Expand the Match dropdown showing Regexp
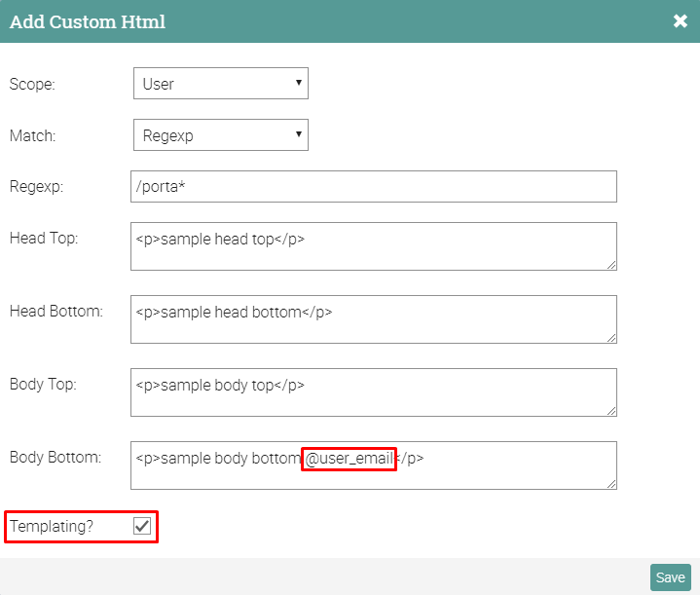Image resolution: width=700 pixels, height=595 pixels. (220, 135)
